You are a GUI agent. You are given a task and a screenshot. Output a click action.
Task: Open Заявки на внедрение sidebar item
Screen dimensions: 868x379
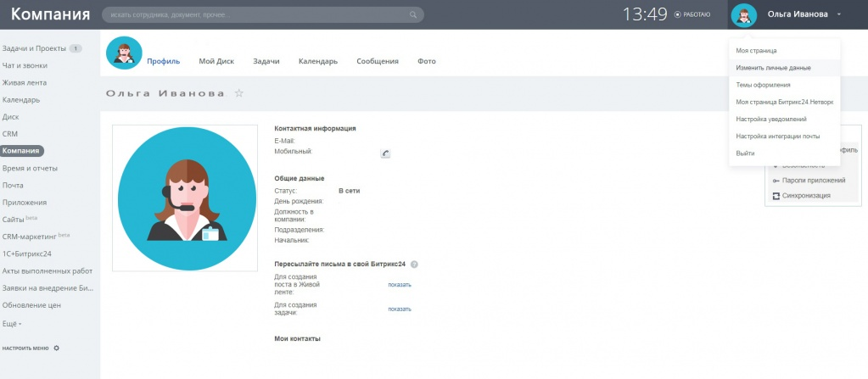click(x=48, y=288)
